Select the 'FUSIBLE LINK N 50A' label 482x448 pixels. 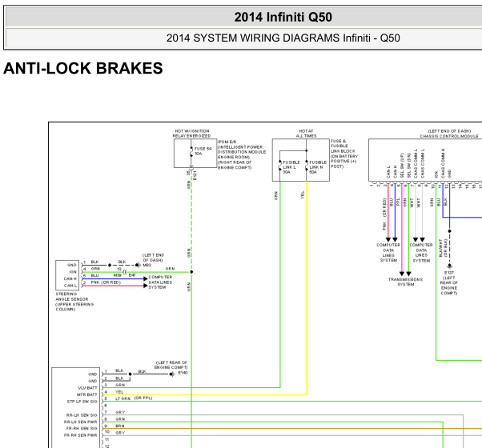click(318, 167)
